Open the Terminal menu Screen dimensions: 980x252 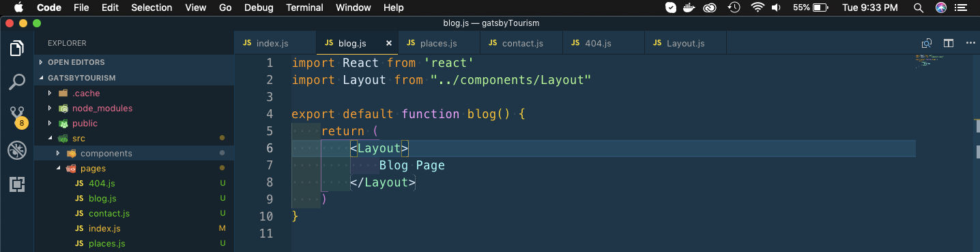(304, 8)
